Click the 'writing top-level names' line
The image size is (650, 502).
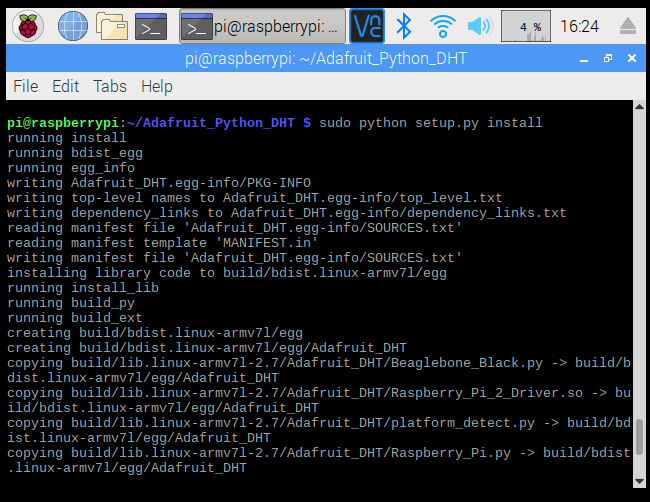(x=255, y=198)
